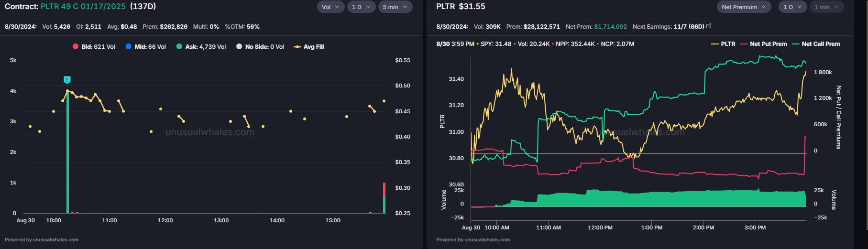Open the 1 D range dropdown on contract chart

(x=361, y=7)
